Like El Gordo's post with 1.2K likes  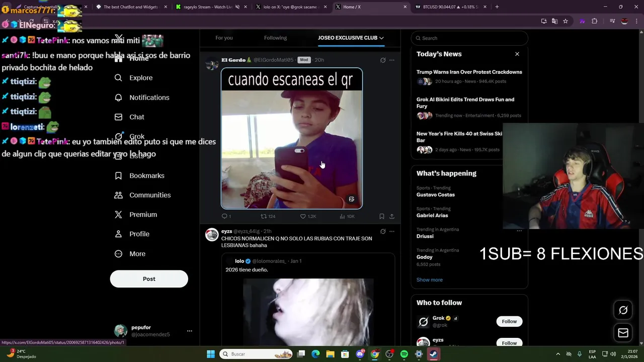point(308,216)
